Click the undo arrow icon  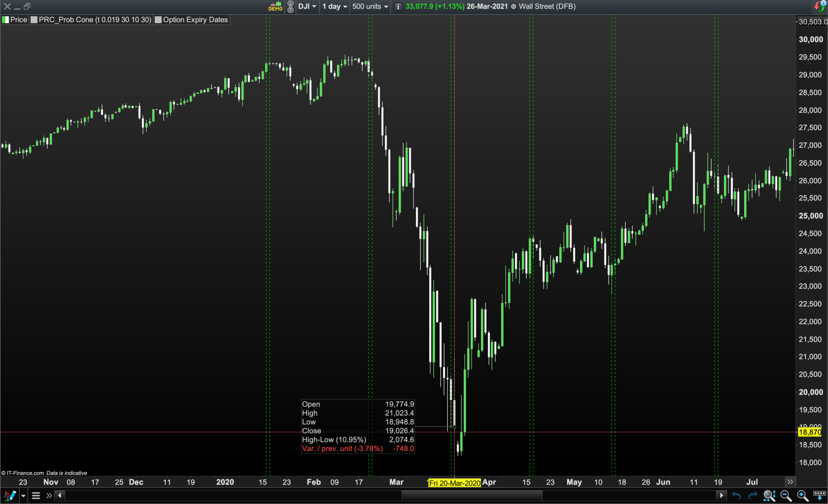(x=736, y=495)
